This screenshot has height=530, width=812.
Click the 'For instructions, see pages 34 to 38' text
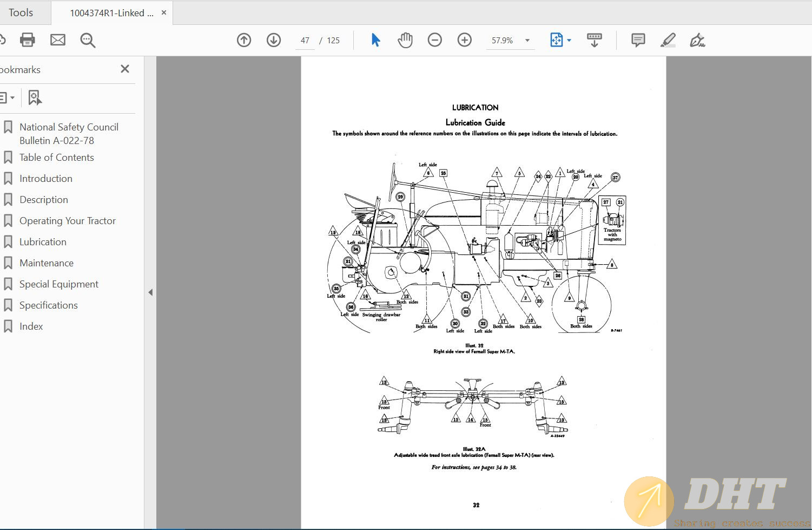[474, 467]
